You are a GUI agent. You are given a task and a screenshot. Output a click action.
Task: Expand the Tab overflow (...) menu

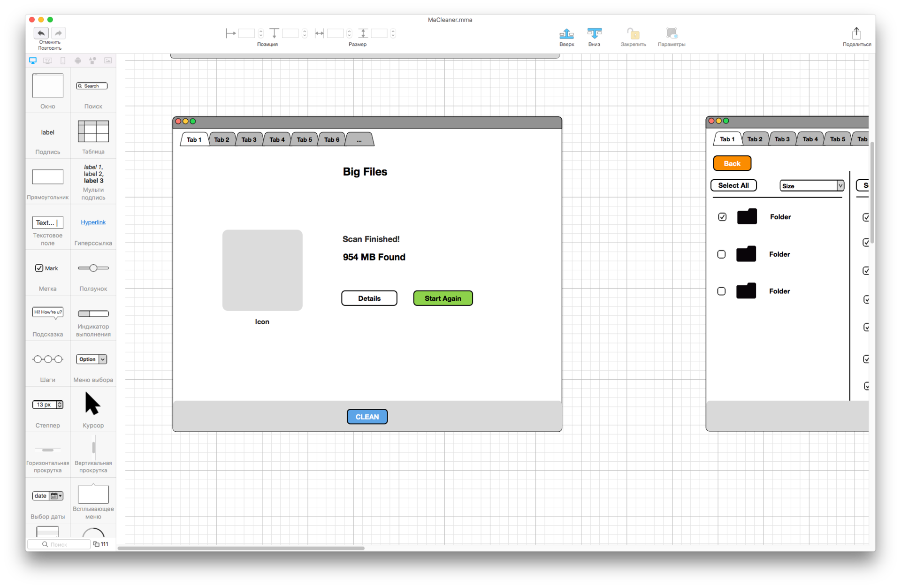point(359,139)
